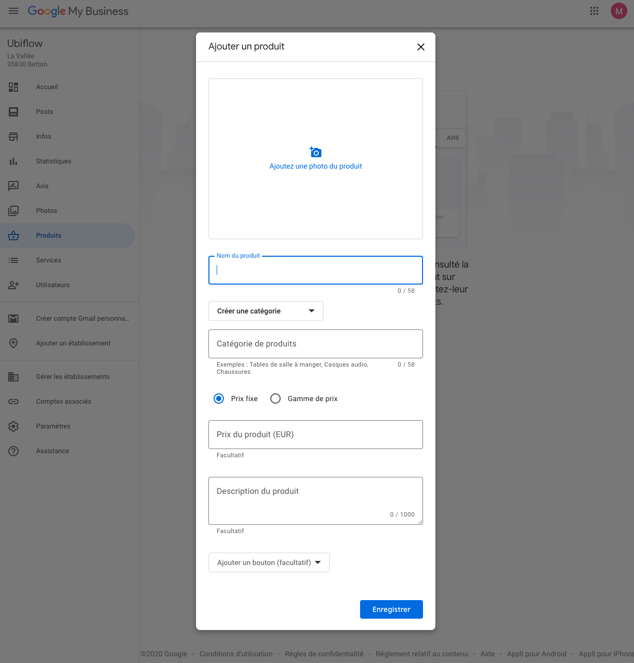The height and width of the screenshot is (663, 634).
Task: Close the Ajouter un produit dialog
Action: [420, 47]
